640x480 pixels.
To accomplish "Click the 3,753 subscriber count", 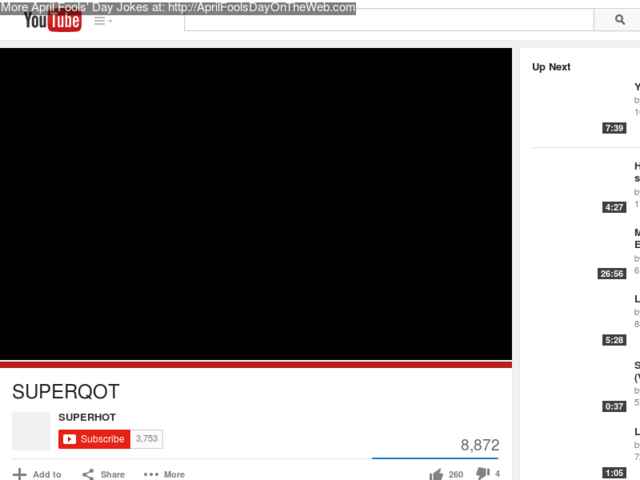I will click(x=147, y=439).
